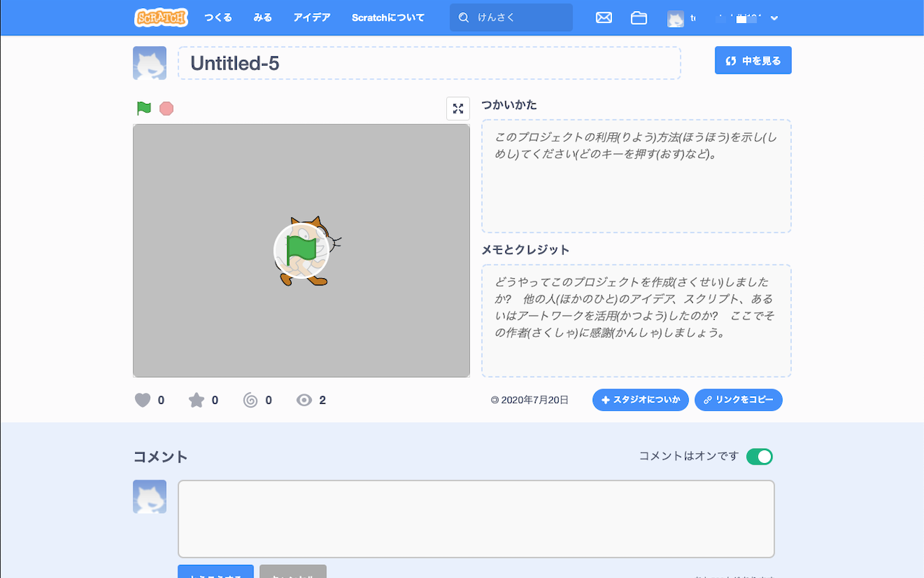The width and height of the screenshot is (924, 578).
Task: Open アイデア in the nav bar
Action: point(312,17)
